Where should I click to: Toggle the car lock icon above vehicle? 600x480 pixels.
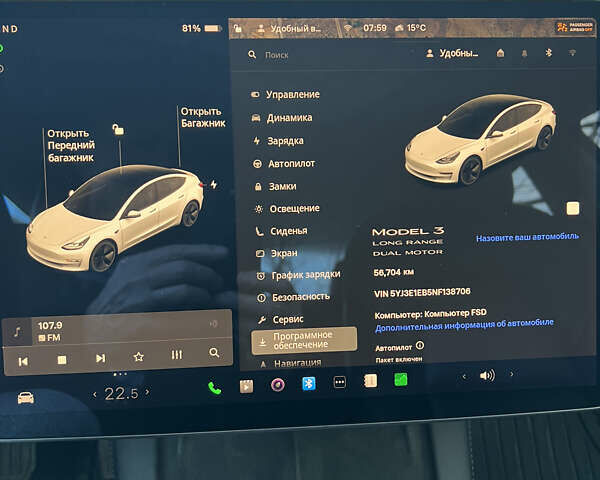[x=118, y=129]
